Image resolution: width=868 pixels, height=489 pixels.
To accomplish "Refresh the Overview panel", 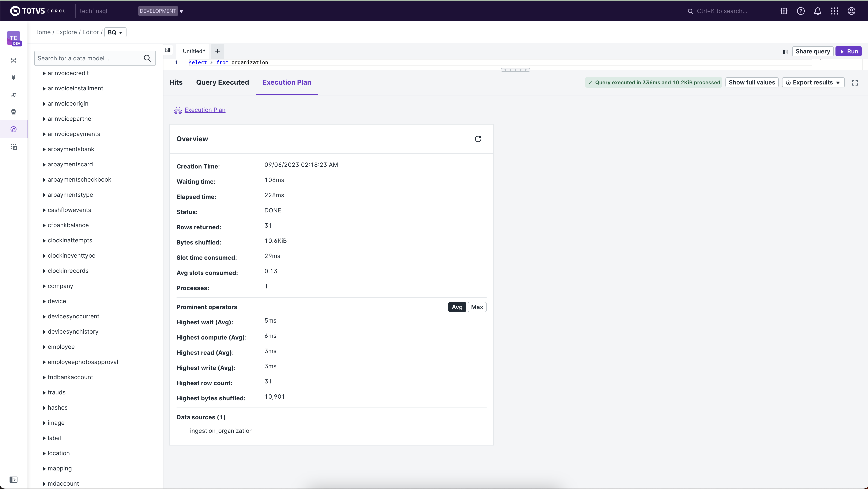I will 478,139.
